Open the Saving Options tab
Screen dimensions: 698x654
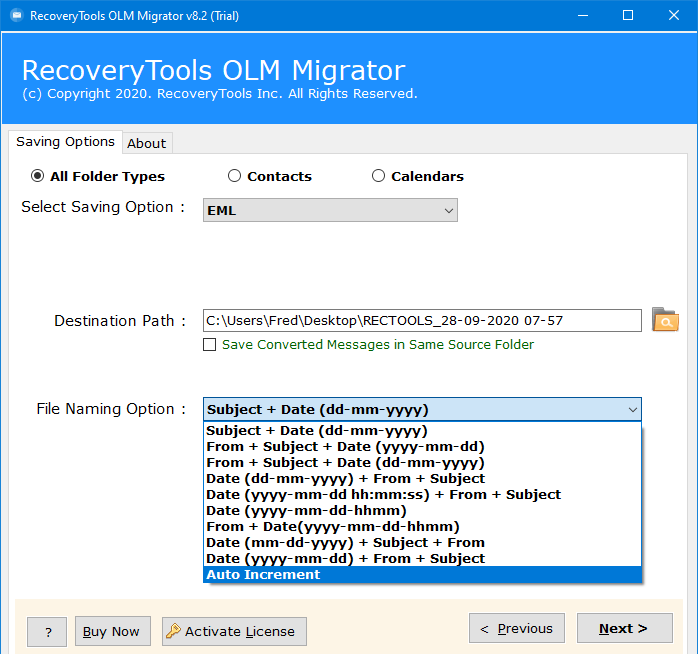65,142
